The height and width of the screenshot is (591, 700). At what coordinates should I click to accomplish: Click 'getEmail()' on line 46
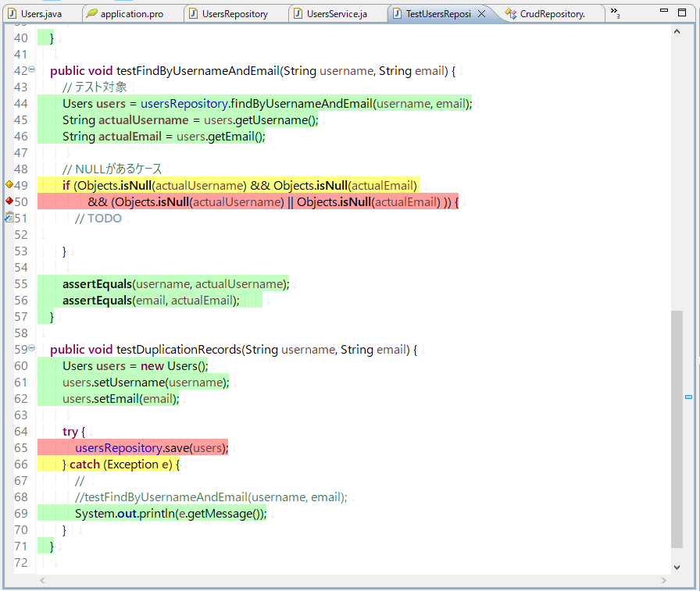234,137
